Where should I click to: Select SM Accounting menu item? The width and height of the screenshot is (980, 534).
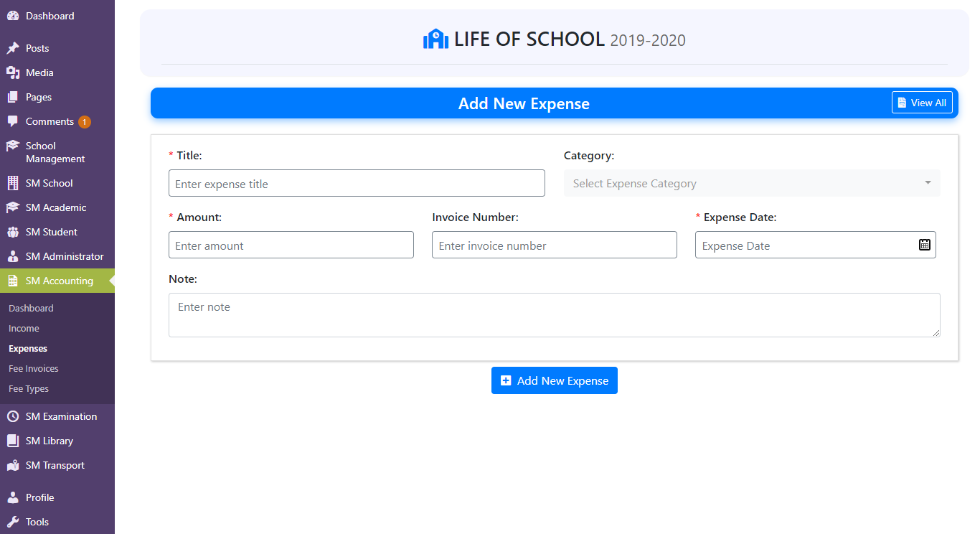tap(57, 281)
